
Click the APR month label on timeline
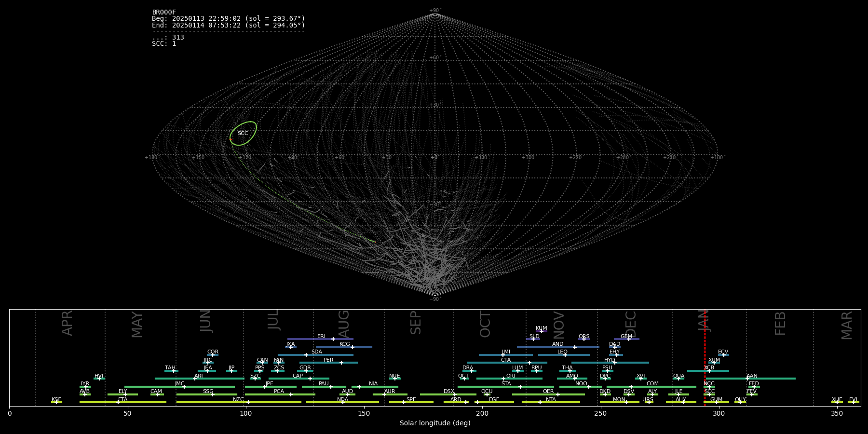click(x=67, y=323)
